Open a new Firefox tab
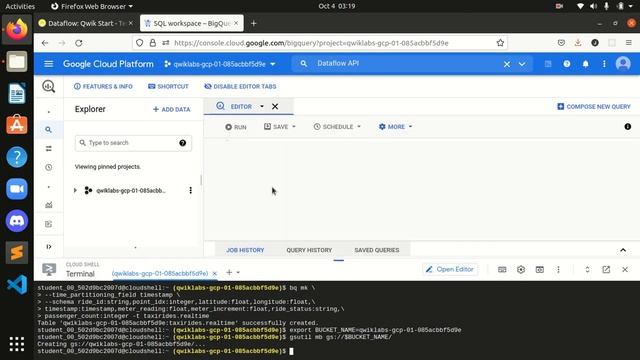The width and height of the screenshot is (640, 360). [253, 24]
